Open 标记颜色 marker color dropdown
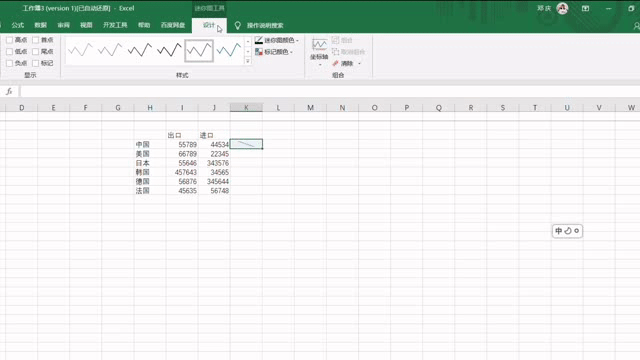 (274, 52)
